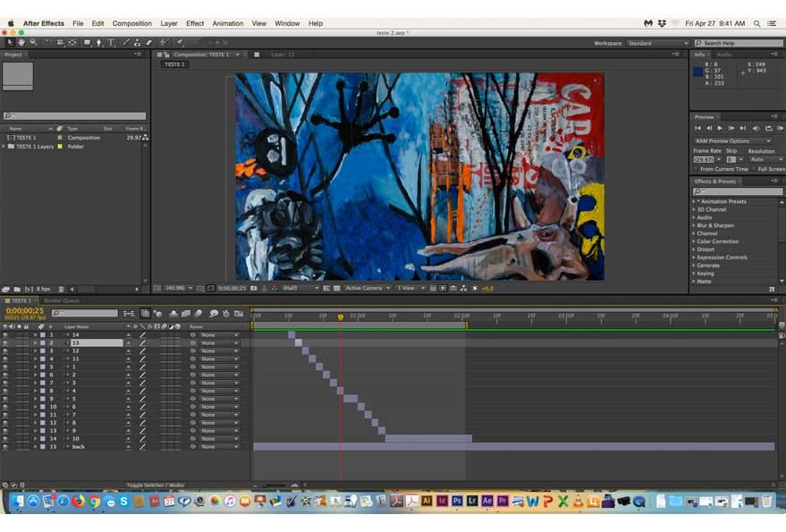Screen dimensions: 786x532
Task: Click the Auto-keyframe stopwatch icon in timeline
Action: click(x=226, y=313)
